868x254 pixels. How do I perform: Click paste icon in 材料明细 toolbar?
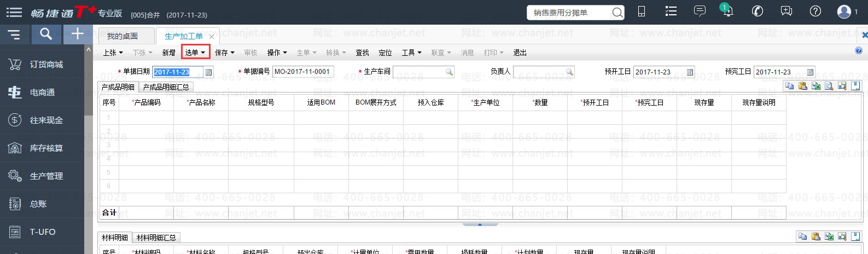pyautogui.click(x=816, y=236)
